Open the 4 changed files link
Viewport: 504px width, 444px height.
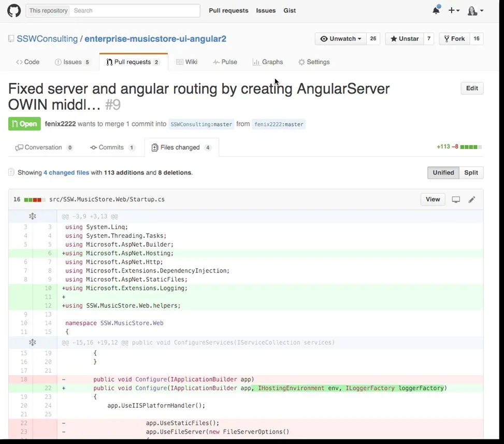point(66,173)
